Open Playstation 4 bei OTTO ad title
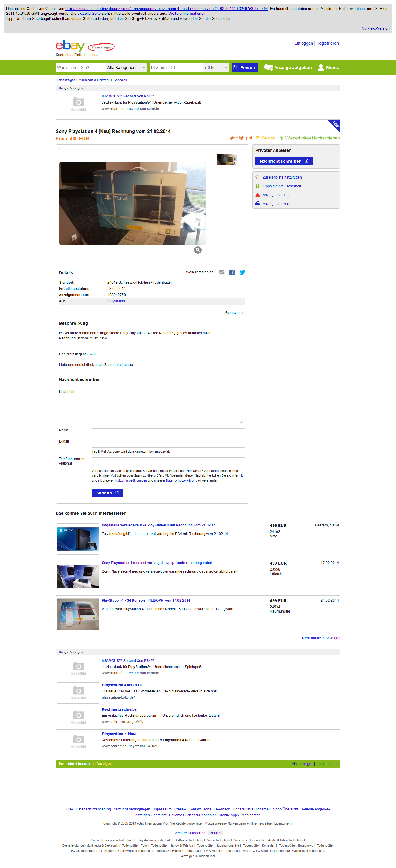Image resolution: width=396 pixels, height=868 pixels. pyautogui.click(x=122, y=685)
